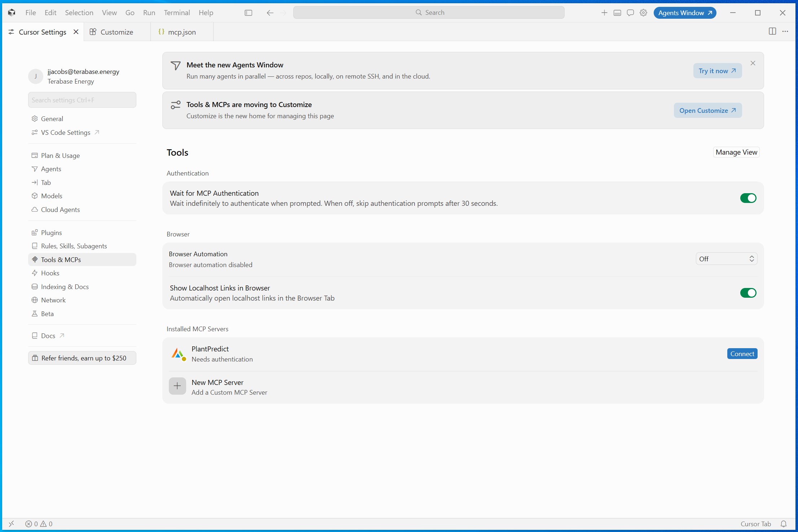Open VS Code Settings link
The image size is (798, 532).
point(82,132)
